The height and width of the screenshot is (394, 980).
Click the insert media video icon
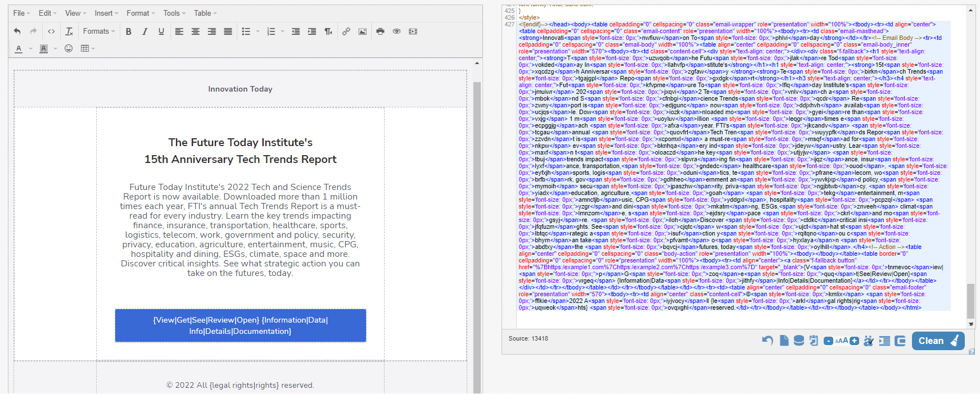(x=413, y=31)
